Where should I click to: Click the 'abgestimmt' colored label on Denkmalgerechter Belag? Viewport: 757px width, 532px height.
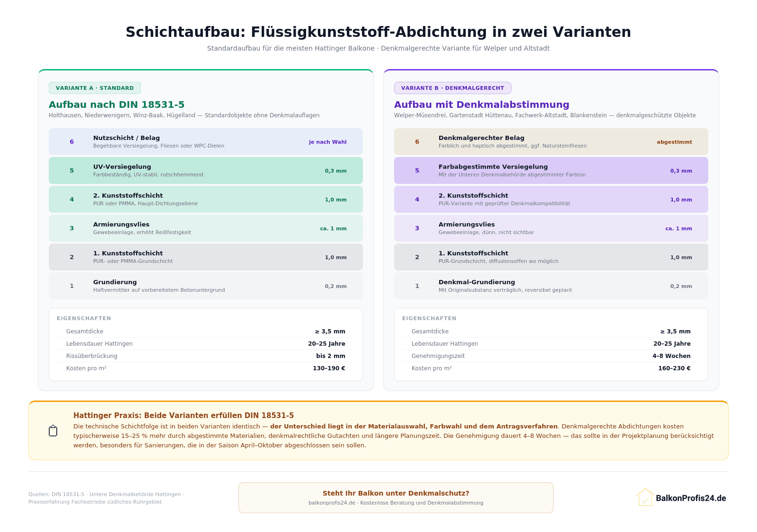pos(674,141)
